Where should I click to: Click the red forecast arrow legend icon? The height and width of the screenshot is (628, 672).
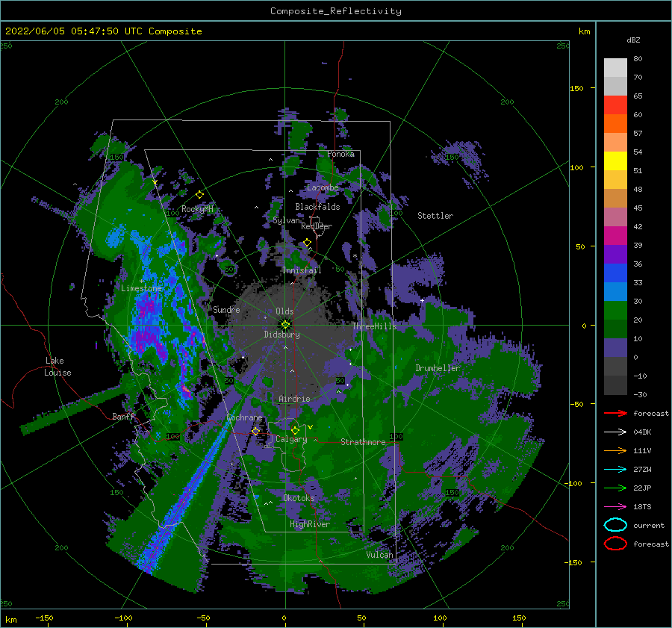tap(615, 413)
